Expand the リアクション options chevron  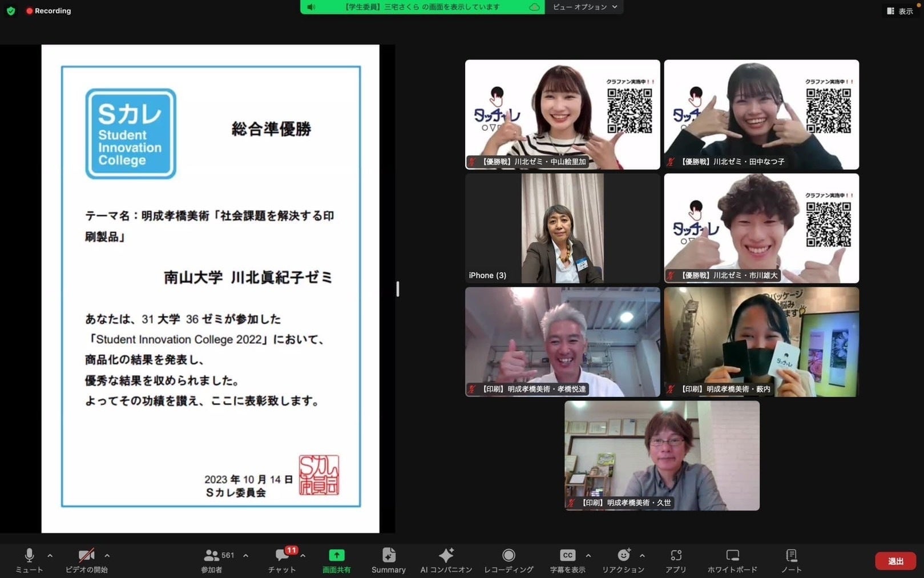tap(642, 555)
